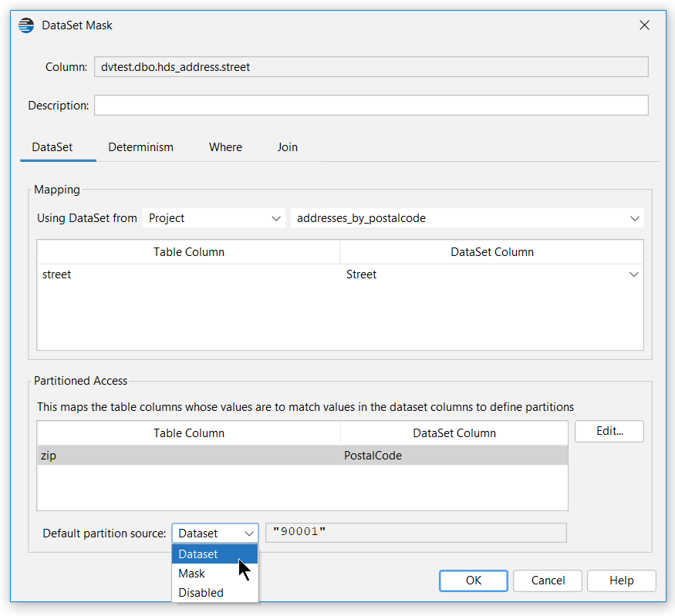Focus the Description input field

(x=371, y=106)
